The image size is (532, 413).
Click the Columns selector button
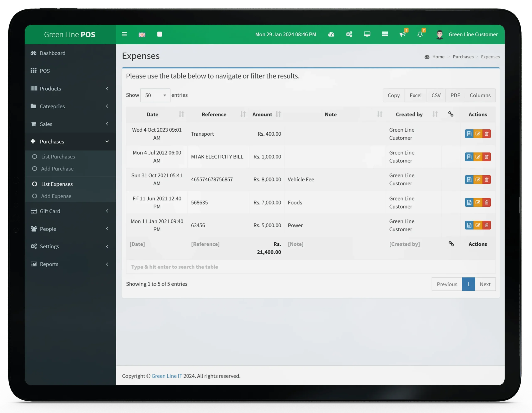pos(480,95)
